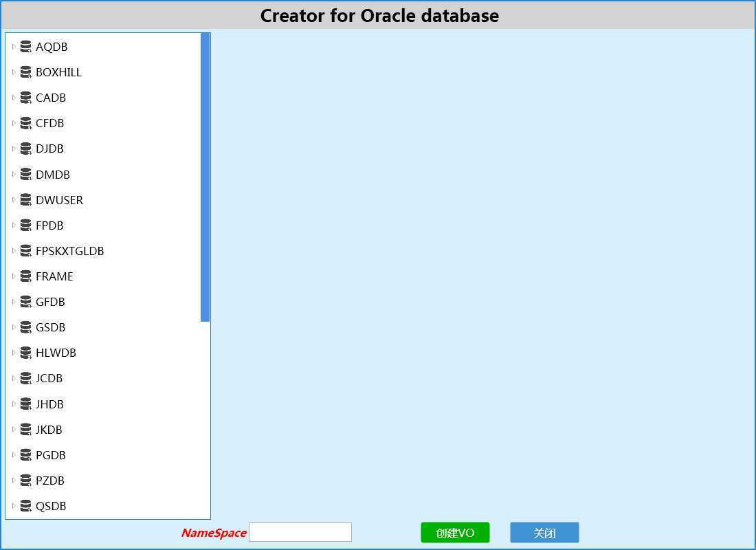Expand the JCDB tree node
Image resolution: width=756 pixels, height=550 pixels.
click(x=14, y=379)
